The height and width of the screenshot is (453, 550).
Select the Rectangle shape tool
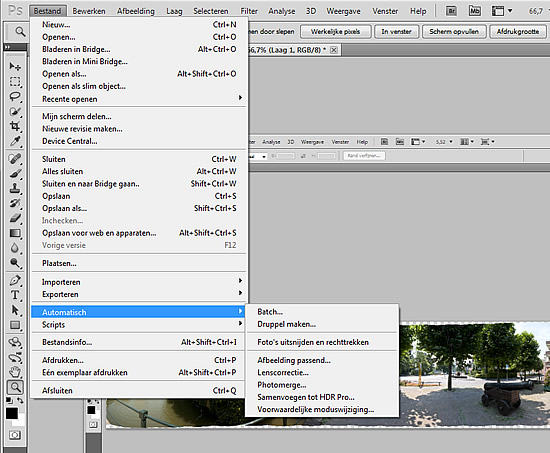tap(15, 325)
